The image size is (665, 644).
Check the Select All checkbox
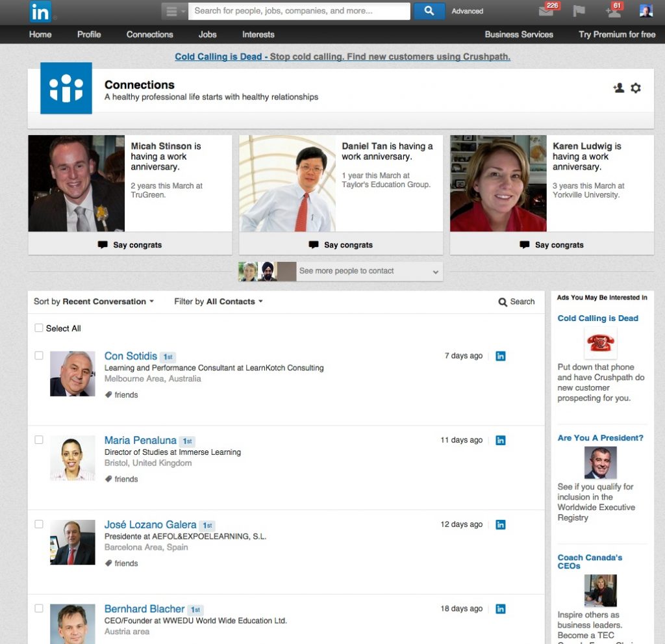(39, 328)
